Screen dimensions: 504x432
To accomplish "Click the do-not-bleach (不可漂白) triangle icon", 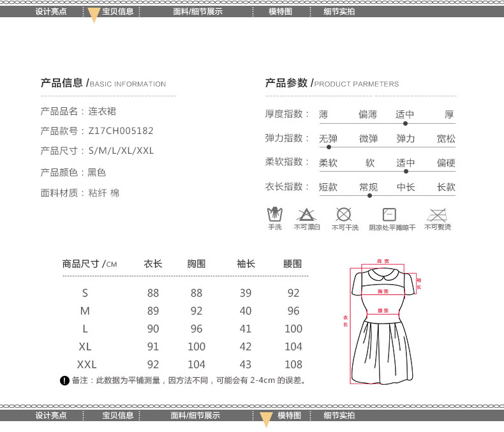I will point(305,214).
